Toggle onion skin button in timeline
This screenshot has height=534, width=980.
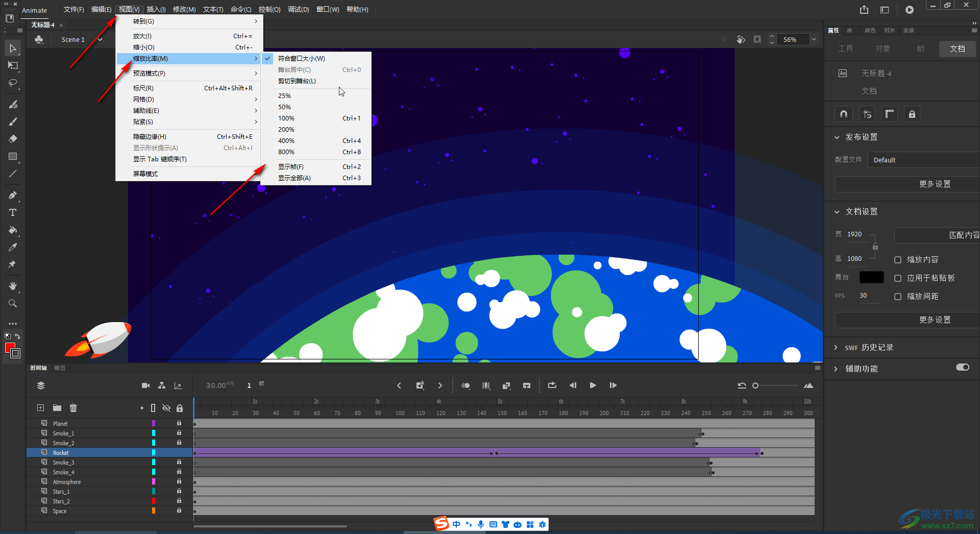(x=465, y=385)
